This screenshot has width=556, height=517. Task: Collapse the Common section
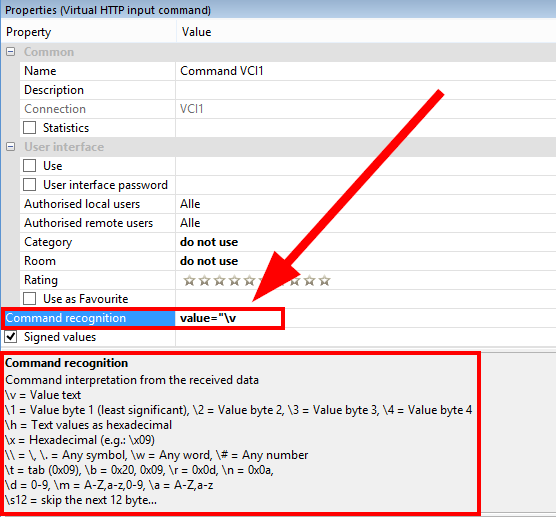click(11, 52)
